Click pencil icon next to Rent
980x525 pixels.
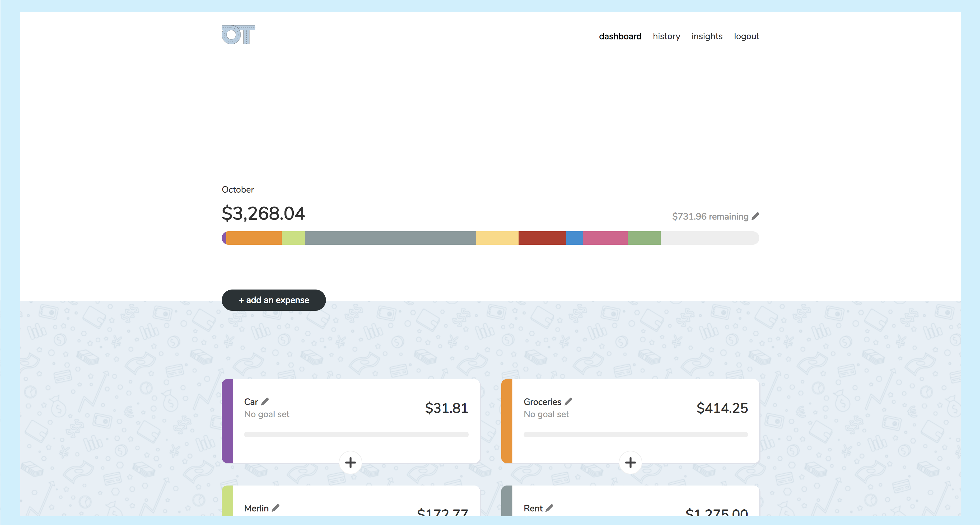pyautogui.click(x=549, y=508)
